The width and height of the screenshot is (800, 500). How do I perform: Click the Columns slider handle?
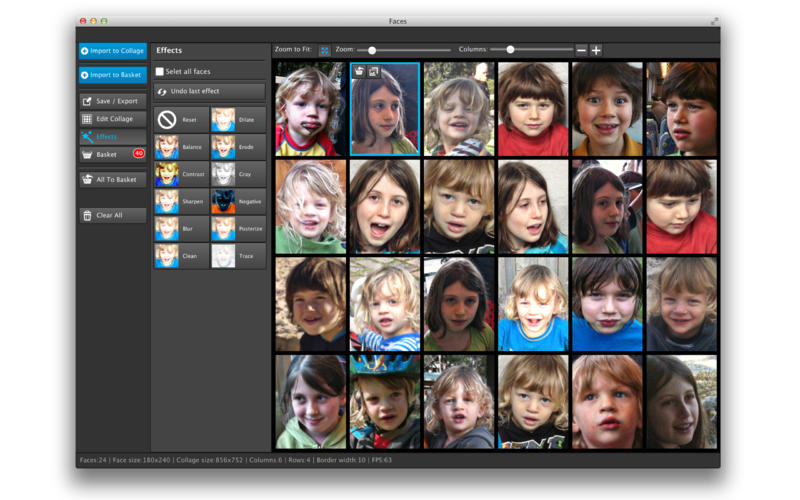(x=510, y=50)
